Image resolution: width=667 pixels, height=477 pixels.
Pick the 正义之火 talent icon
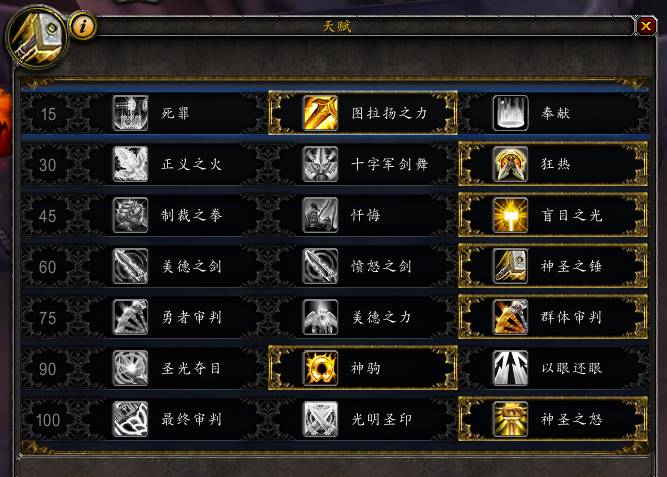pyautogui.click(x=131, y=164)
